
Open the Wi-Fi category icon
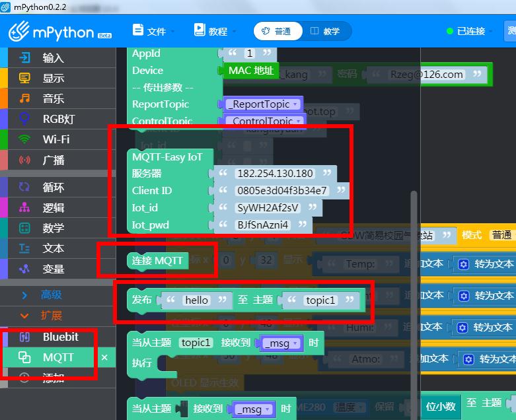tap(24, 139)
